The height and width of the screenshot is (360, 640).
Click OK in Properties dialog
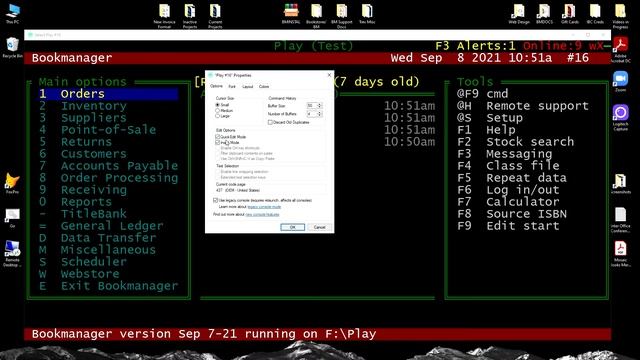pyautogui.click(x=293, y=227)
